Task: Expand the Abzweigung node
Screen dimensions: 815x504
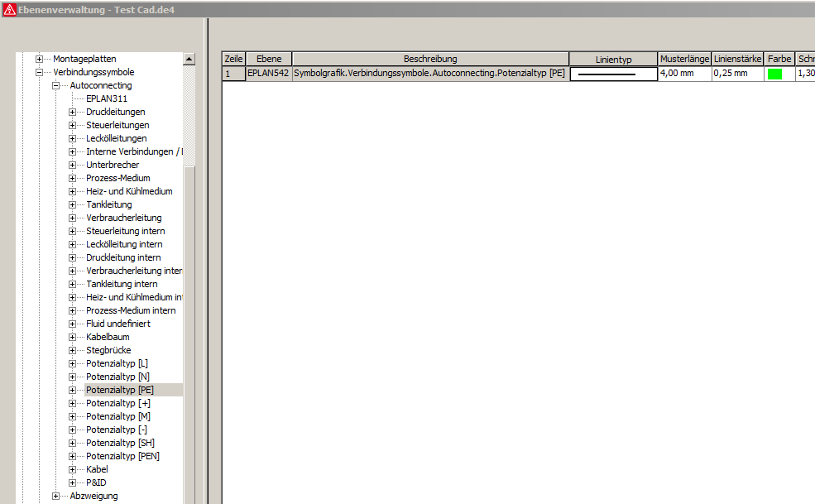Action: [55, 497]
